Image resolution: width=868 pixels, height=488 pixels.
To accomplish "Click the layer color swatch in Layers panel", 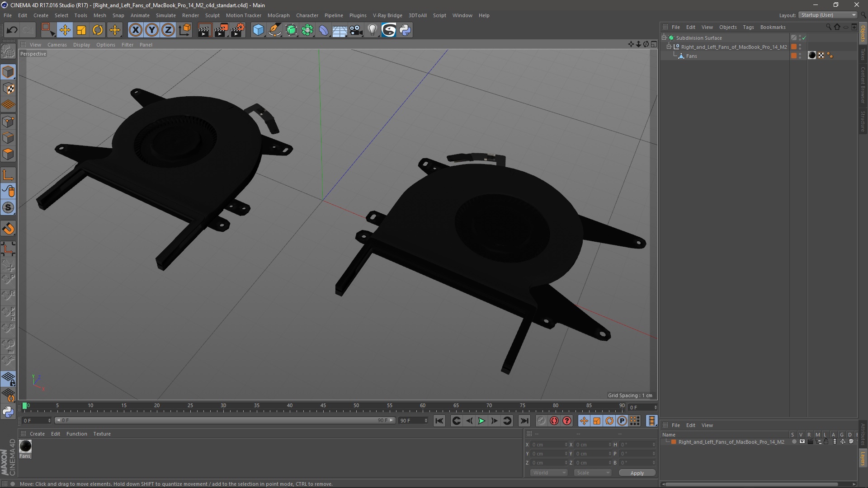I will click(674, 442).
